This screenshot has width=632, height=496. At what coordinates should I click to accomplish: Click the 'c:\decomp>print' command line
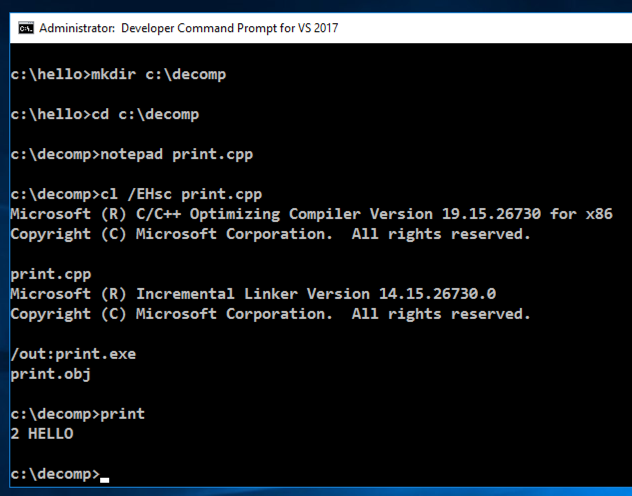[x=77, y=414]
